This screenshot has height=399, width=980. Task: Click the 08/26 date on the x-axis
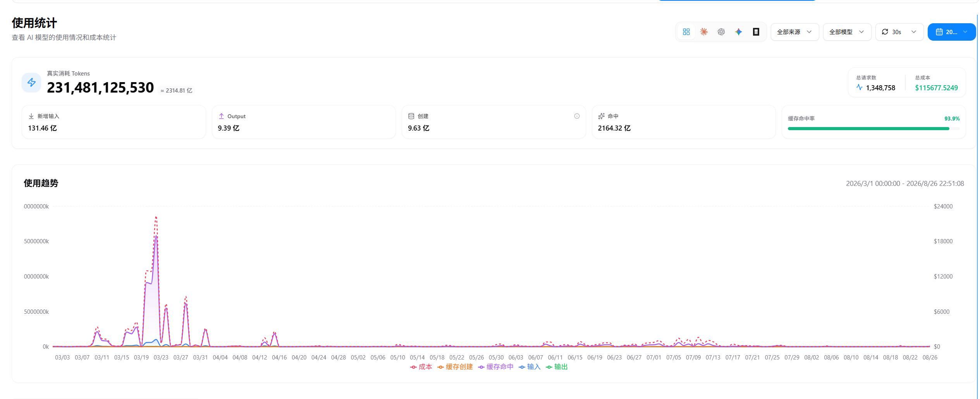click(930, 358)
